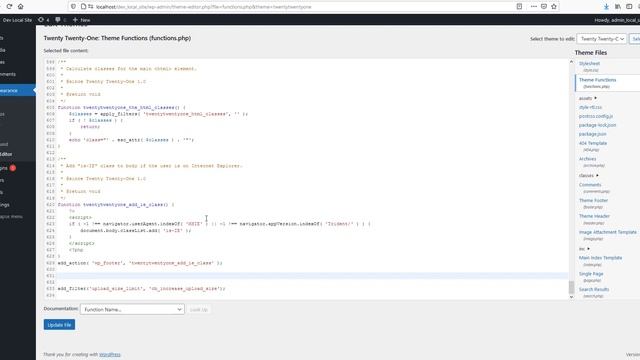Viewport: 640px width, 360px height.
Task: Open the browser downloads arrow icon
Action: click(x=606, y=7)
